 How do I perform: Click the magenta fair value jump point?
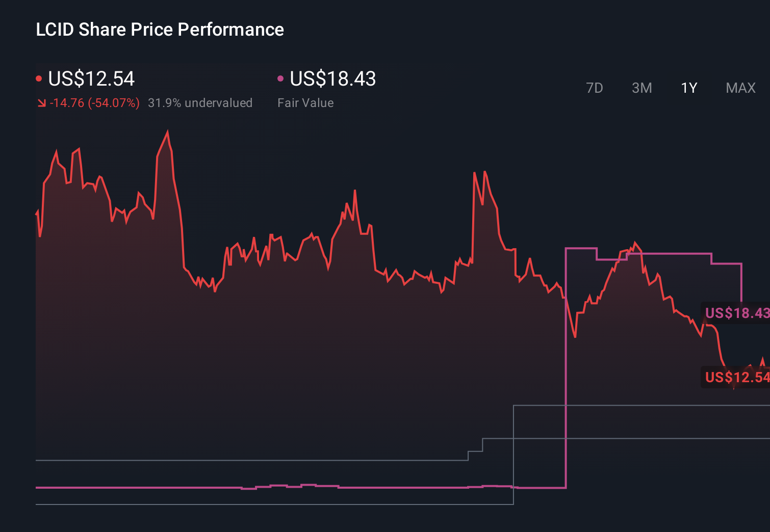pos(566,367)
